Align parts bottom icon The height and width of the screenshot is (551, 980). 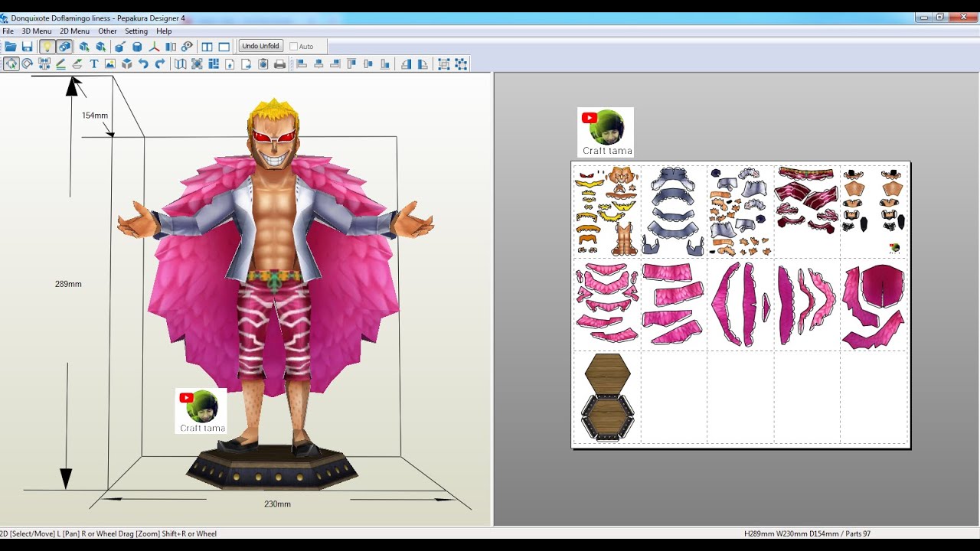[385, 64]
